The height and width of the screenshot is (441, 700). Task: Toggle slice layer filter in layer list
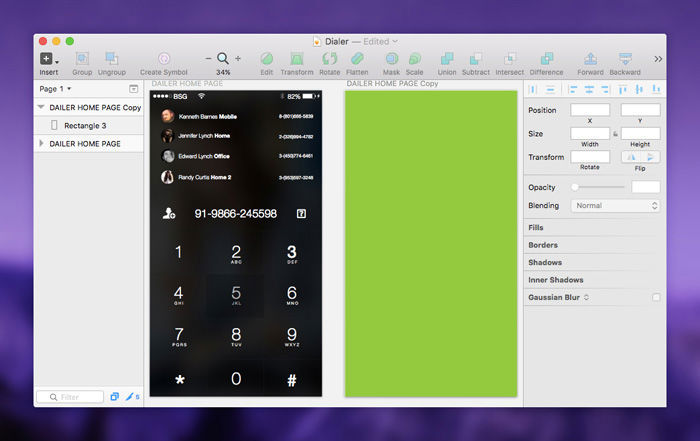[131, 397]
